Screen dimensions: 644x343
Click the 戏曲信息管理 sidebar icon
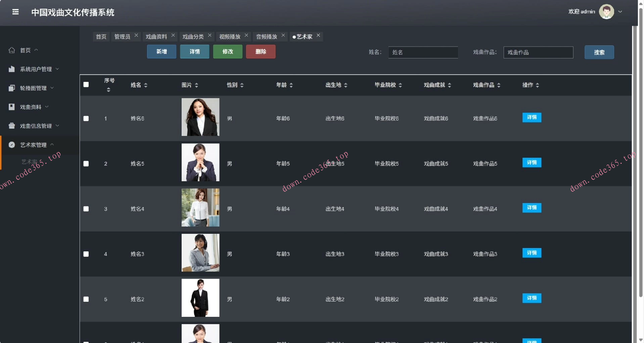tap(12, 126)
